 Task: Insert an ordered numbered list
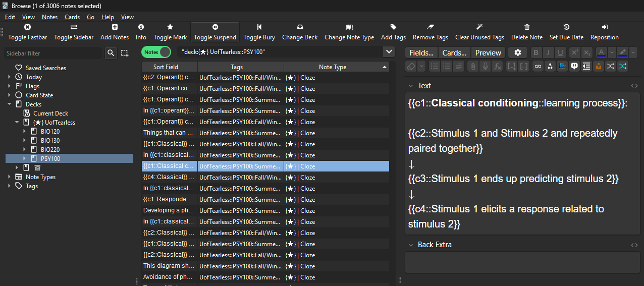point(447,66)
